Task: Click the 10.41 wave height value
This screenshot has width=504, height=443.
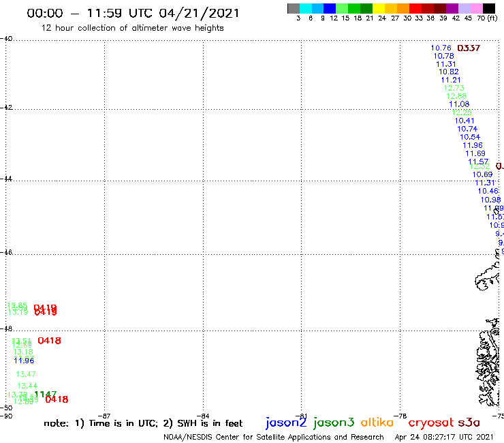Action: [464, 121]
